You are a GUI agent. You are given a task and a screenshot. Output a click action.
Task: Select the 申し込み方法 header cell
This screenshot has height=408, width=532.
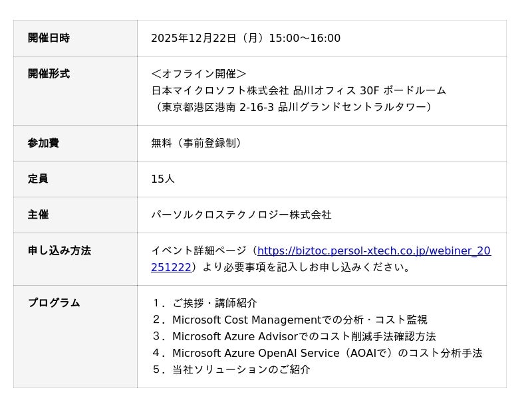pos(59,251)
